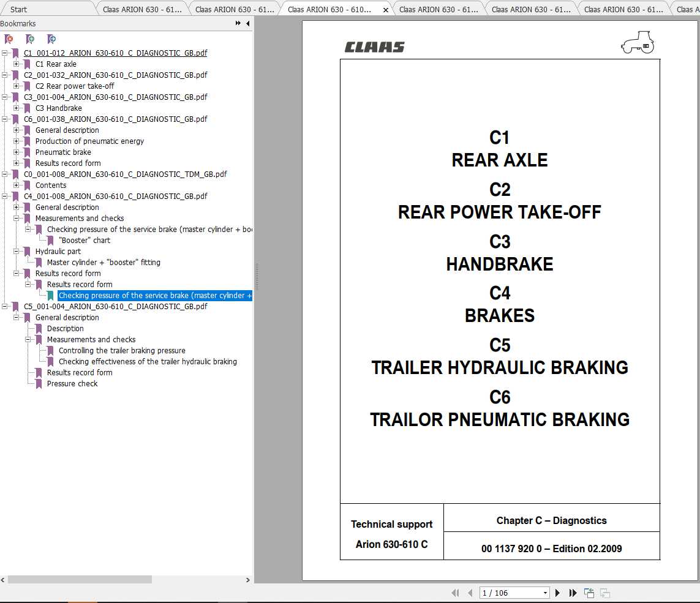Click the bookmark flag icon beside Pressure check
Screen dimensions: 700x603
39,384
